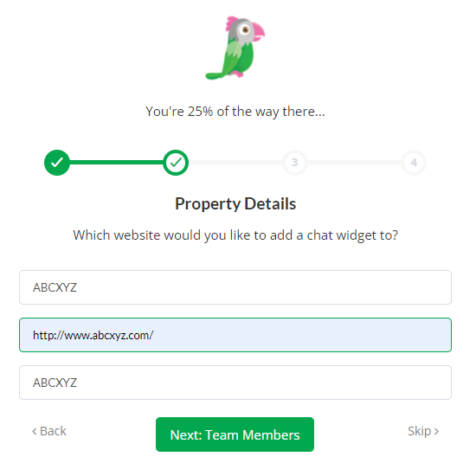This screenshot has height=476, width=476.
Task: Click the left chevron beside Back
Action: [35, 431]
